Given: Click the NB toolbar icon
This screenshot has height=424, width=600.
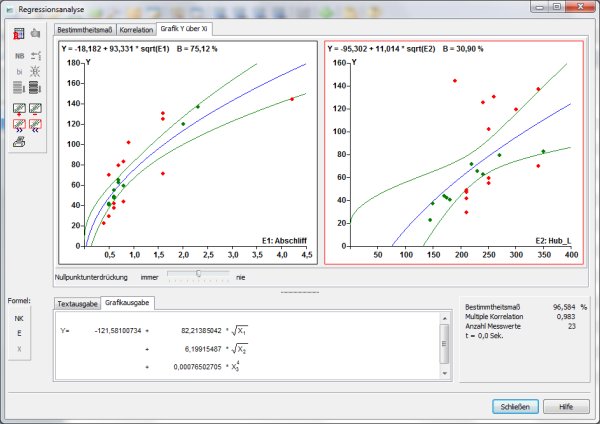Looking at the screenshot, I should (20, 56).
